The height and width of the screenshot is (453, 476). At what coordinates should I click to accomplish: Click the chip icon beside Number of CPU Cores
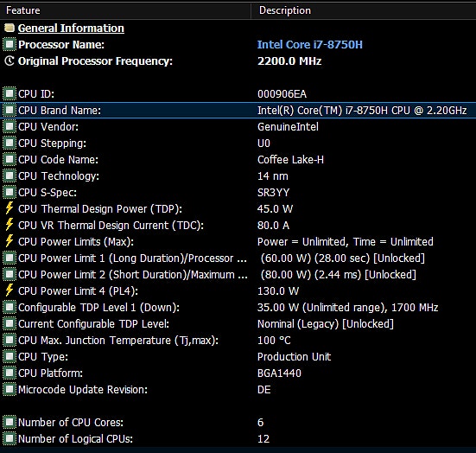point(10,422)
